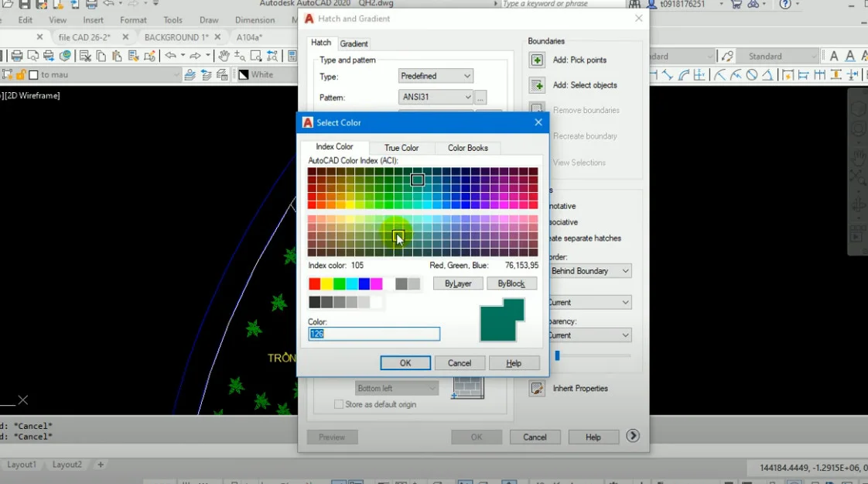The width and height of the screenshot is (868, 484).
Task: Switch to the Gradient tab
Action: 354,43
